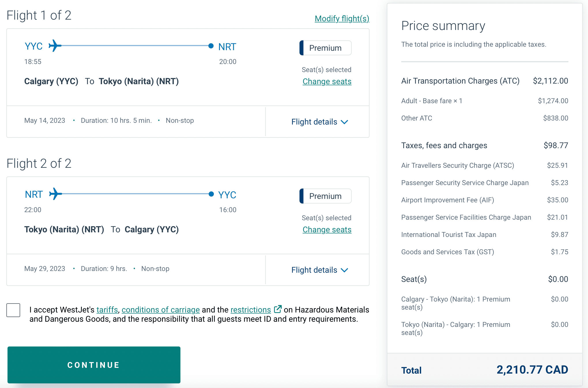Click YYC destination dot on Flight 2

pyautogui.click(x=211, y=194)
